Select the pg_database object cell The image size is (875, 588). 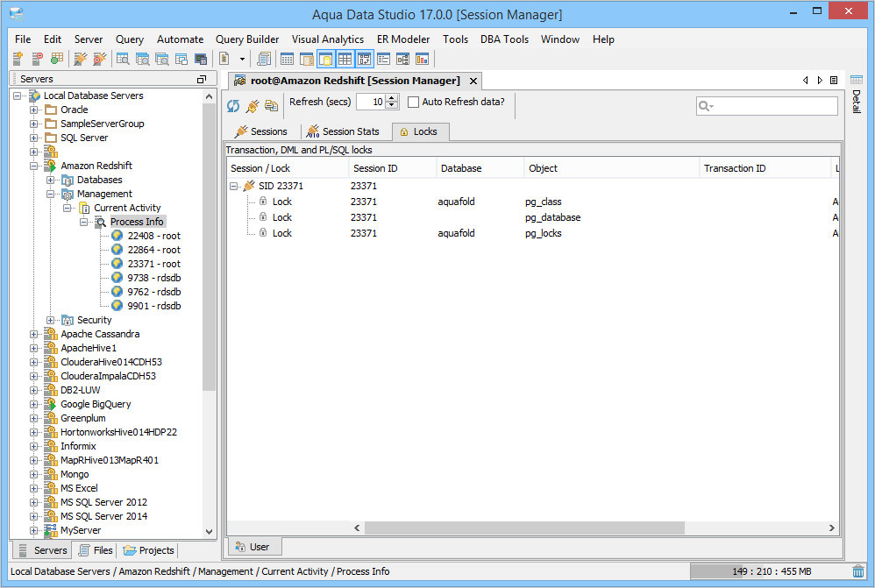point(553,217)
